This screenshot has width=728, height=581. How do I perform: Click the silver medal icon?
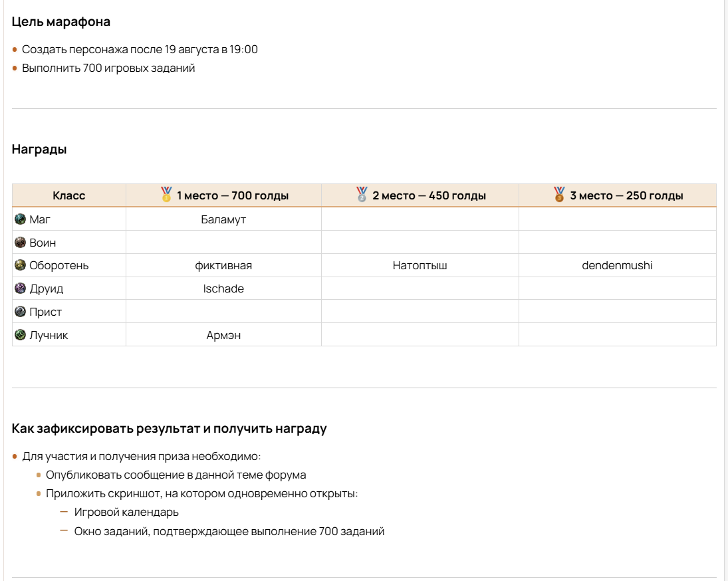pos(362,194)
